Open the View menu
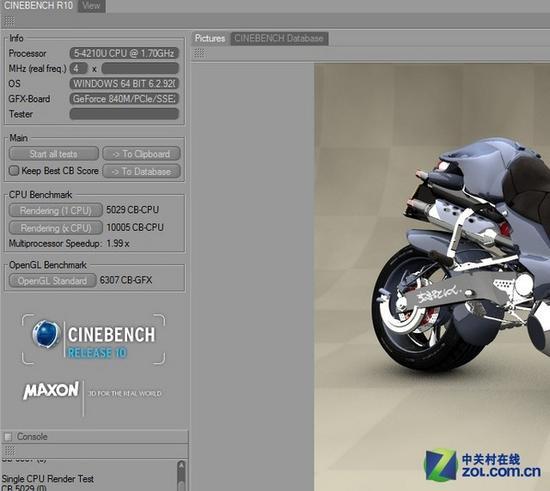Viewport: 550px width, 491px height. (92, 6)
